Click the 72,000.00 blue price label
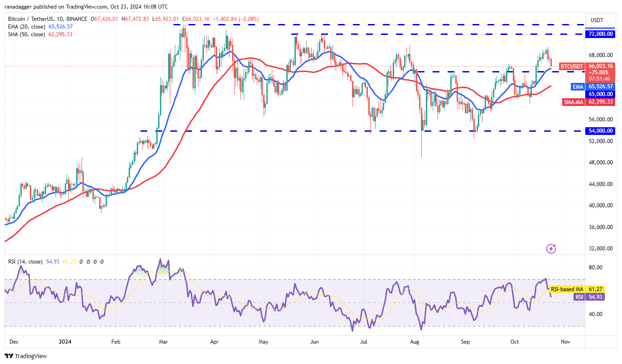 (601, 34)
